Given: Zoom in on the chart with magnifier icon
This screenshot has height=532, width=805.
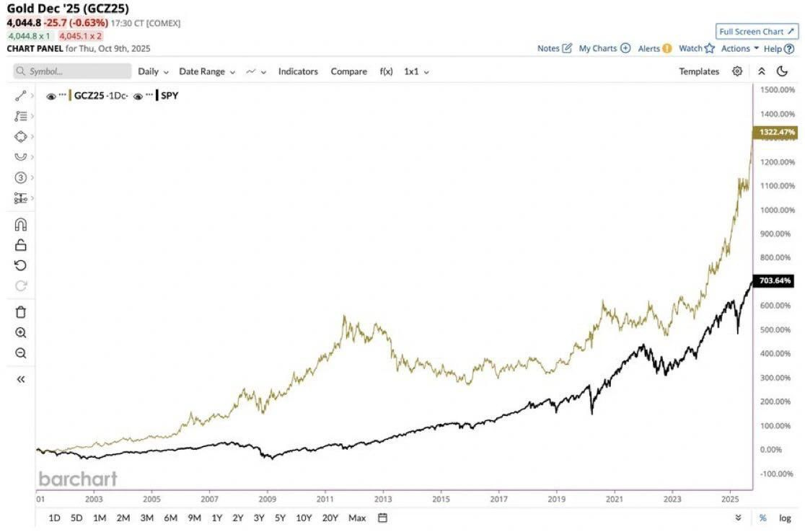Looking at the screenshot, I should pyautogui.click(x=21, y=332).
